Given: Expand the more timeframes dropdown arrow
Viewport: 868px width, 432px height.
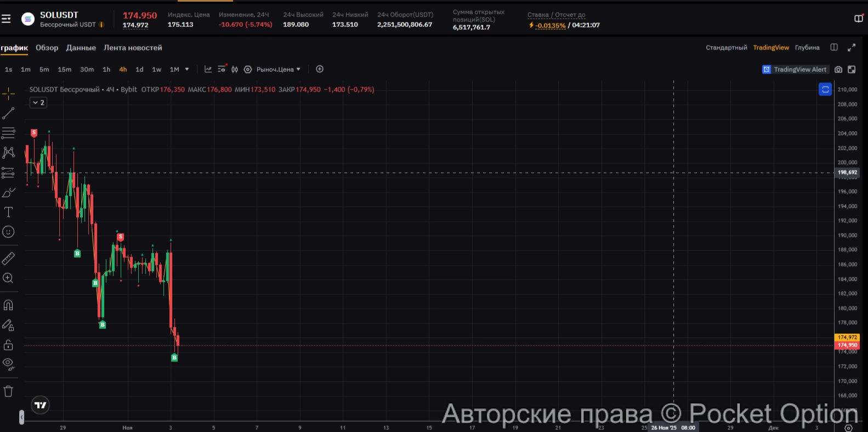Looking at the screenshot, I should point(187,70).
